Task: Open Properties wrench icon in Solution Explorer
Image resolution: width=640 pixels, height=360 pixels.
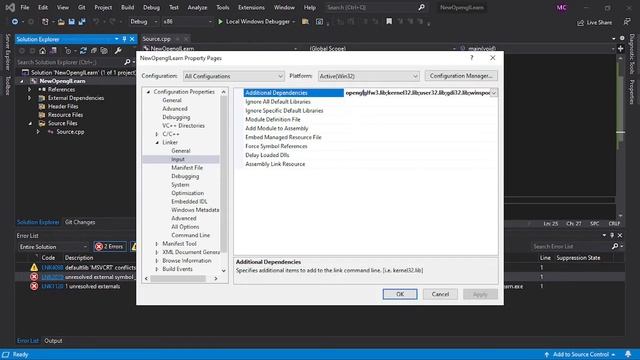Action: point(118,51)
